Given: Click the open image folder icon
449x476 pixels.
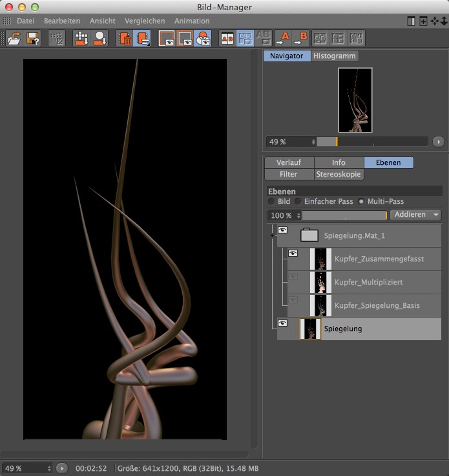Looking at the screenshot, I should [14, 39].
